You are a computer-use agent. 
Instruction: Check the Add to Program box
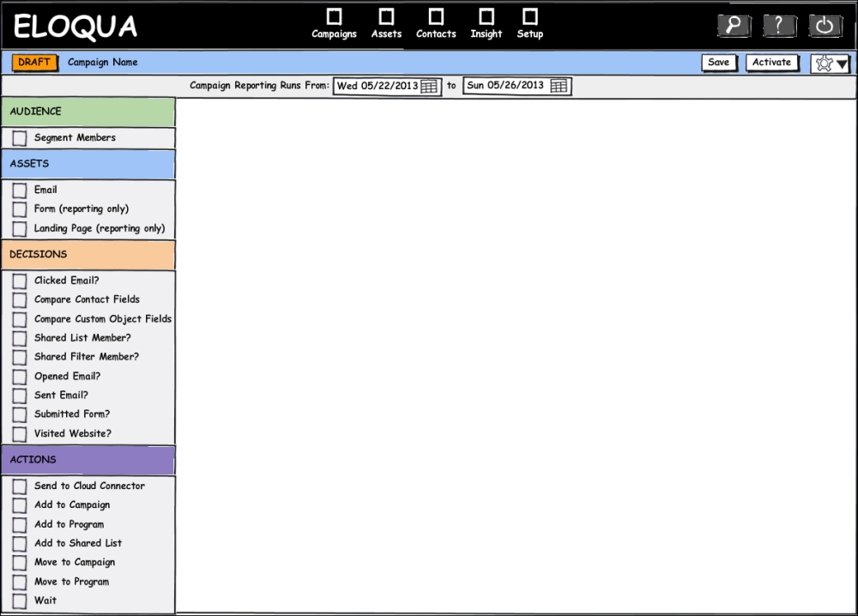pos(20,525)
